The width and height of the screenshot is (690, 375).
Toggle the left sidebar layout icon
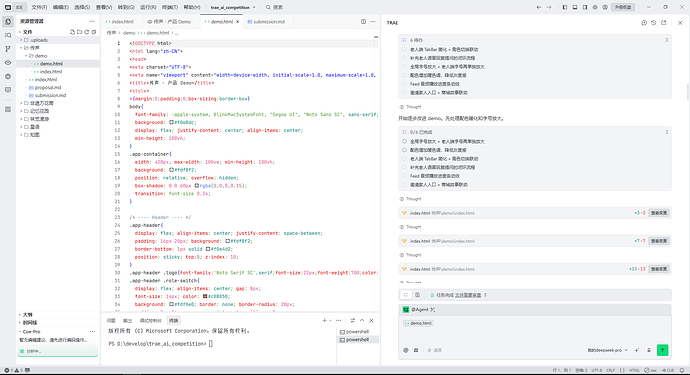tap(565, 7)
